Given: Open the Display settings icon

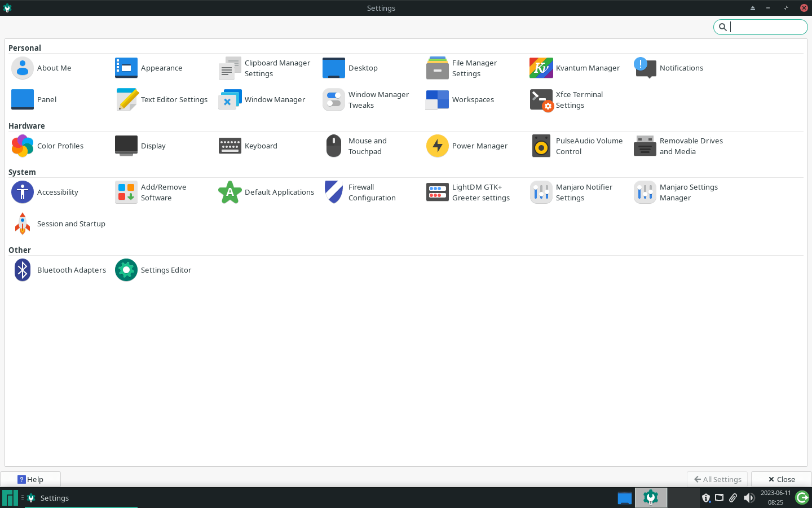Looking at the screenshot, I should pos(126,146).
